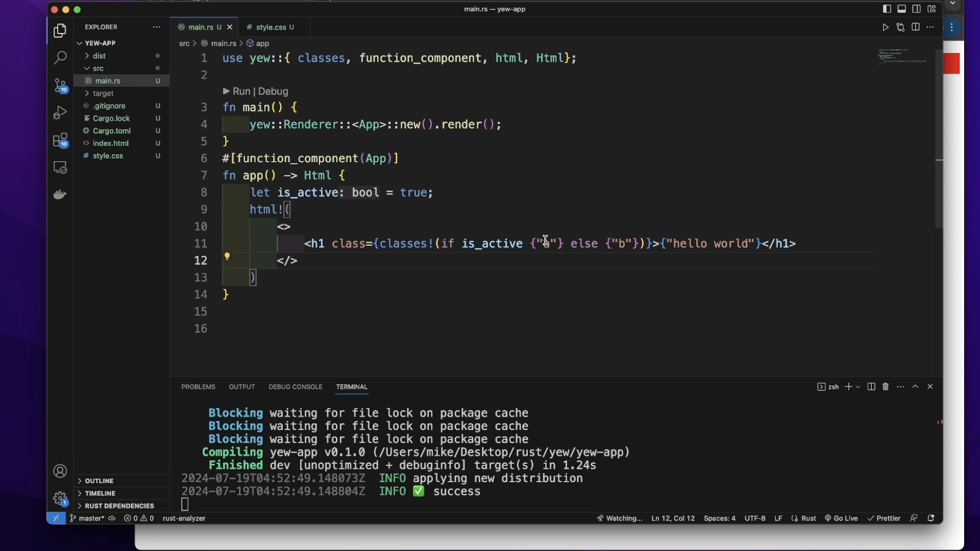980x551 pixels.
Task: Expand the Outline section
Action: [x=100, y=481]
